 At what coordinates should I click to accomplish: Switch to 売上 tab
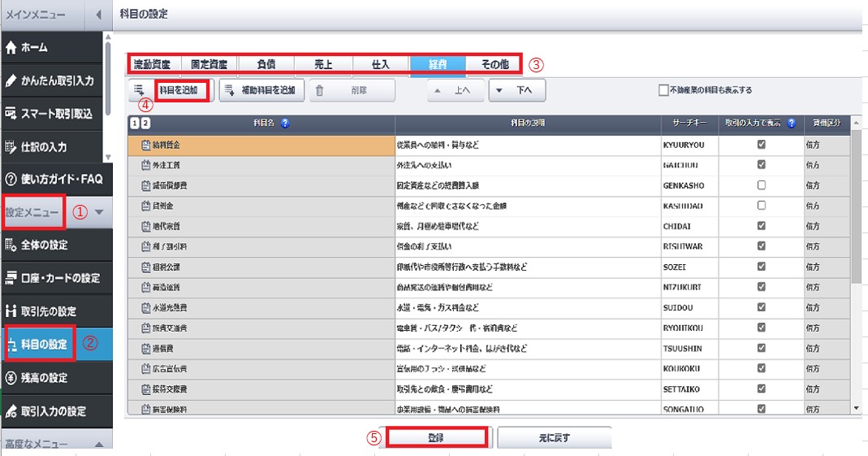click(324, 64)
